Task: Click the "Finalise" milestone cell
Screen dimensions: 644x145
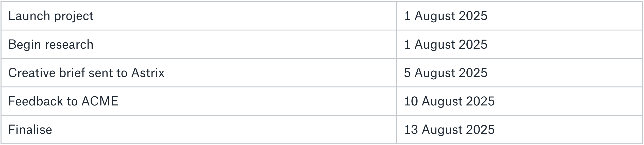Action: (x=199, y=129)
